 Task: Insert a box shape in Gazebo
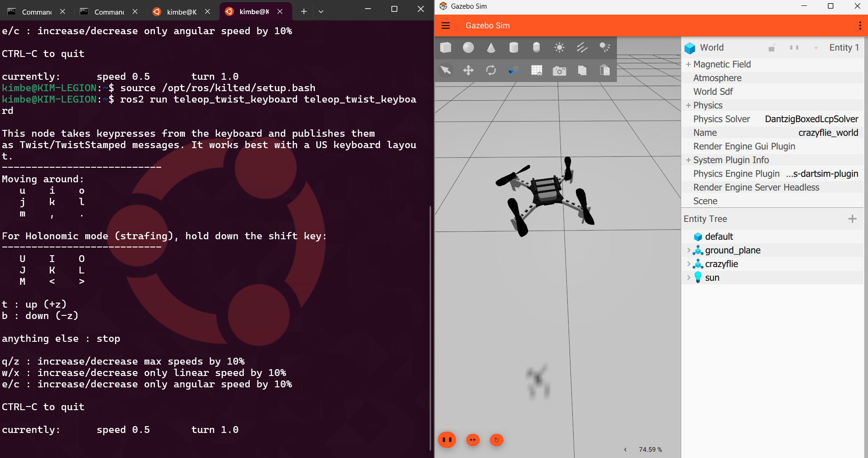click(446, 47)
